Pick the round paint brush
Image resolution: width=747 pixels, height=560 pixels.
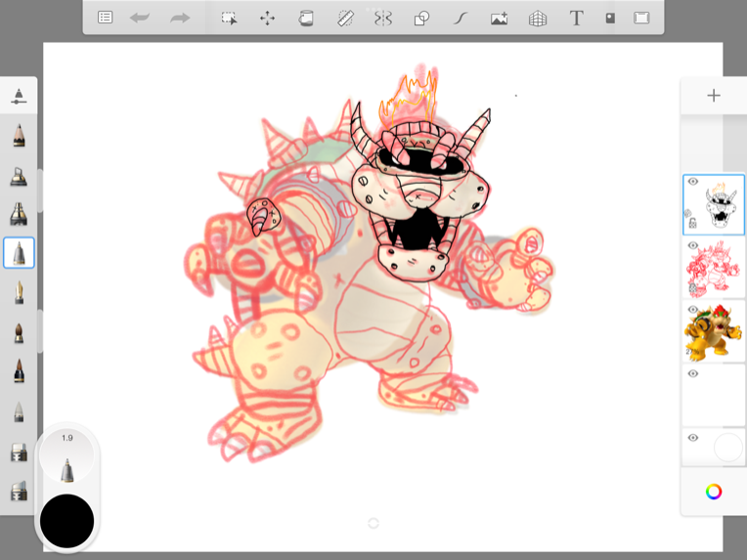[19, 332]
